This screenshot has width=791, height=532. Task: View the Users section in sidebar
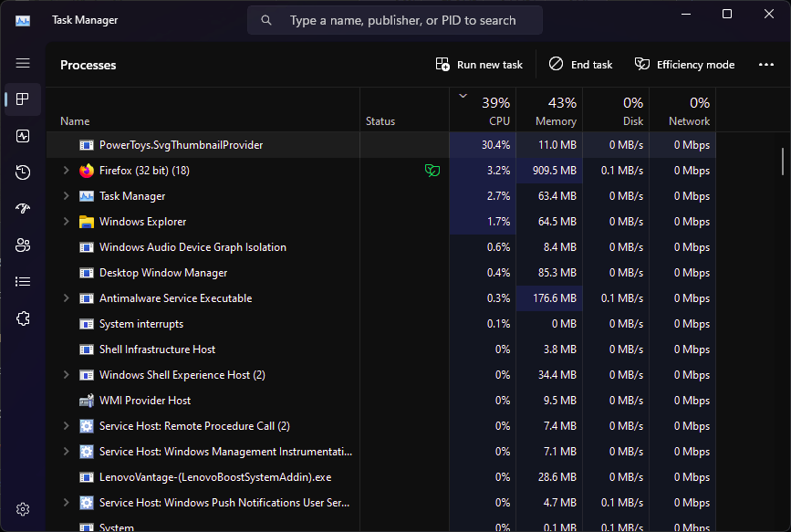[x=22, y=245]
